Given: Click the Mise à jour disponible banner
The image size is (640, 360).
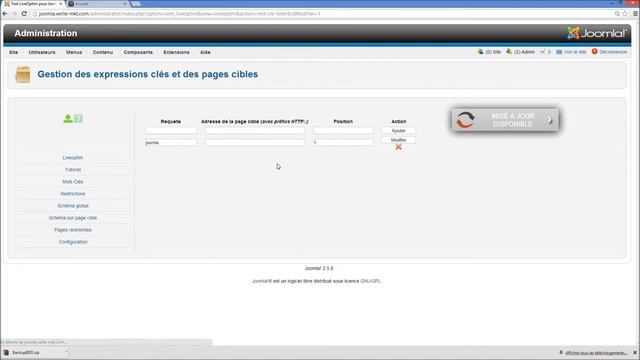Looking at the screenshot, I should 505,120.
